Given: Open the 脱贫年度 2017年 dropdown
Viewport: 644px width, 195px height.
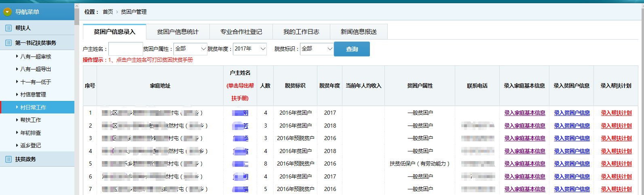Looking at the screenshot, I should (x=249, y=49).
